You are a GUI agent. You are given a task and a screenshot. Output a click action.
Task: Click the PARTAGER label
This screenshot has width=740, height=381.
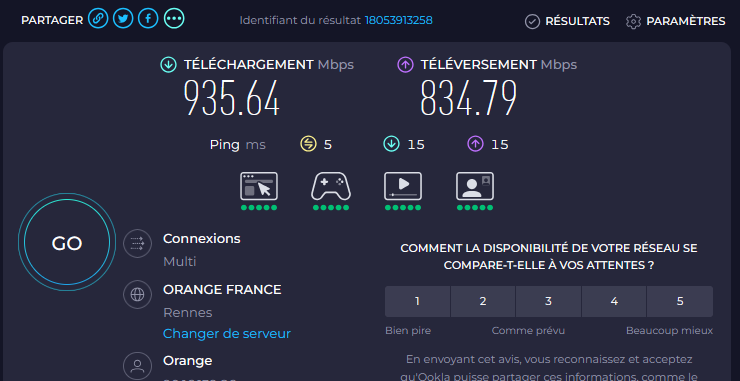(x=52, y=20)
